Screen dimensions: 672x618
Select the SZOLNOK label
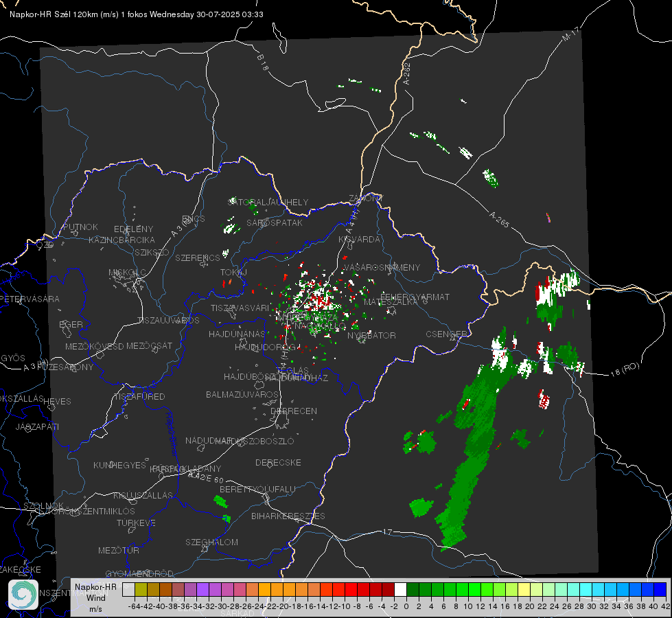tap(43, 505)
